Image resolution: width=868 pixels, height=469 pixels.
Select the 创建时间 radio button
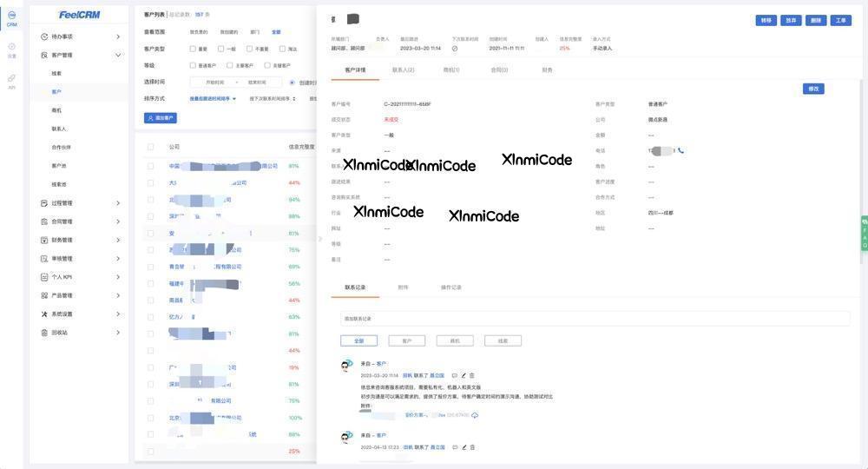(292, 83)
